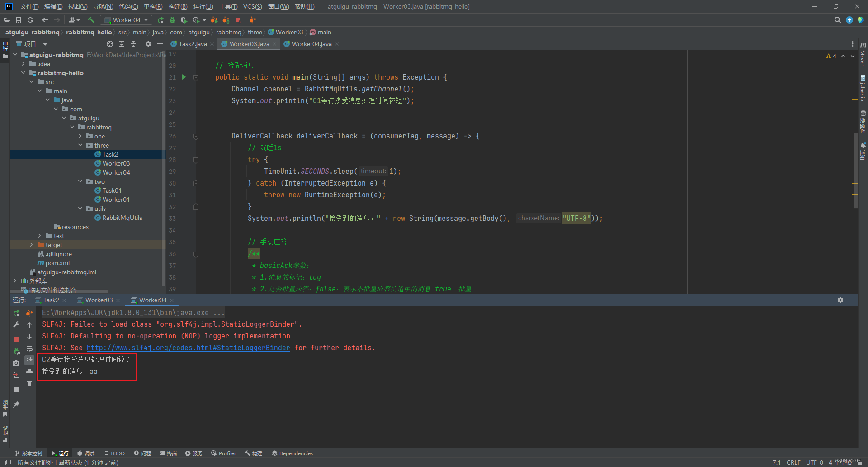Select Worker01 in the project tree
The height and width of the screenshot is (467, 868).
click(112, 200)
